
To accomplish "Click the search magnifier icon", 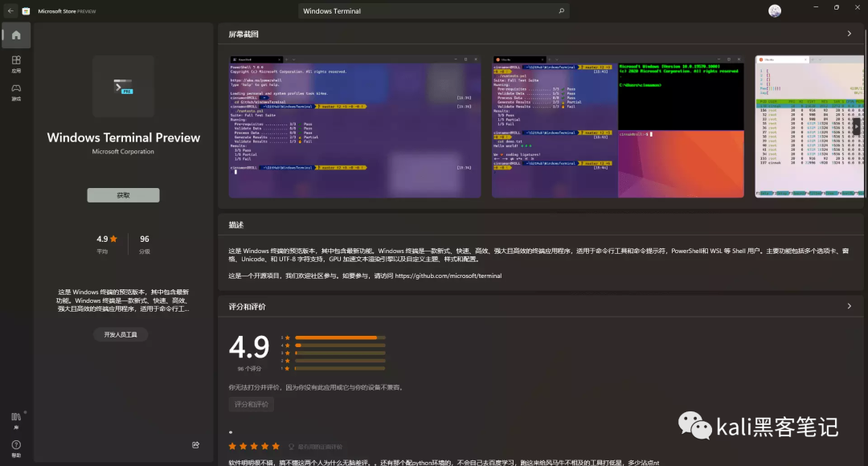I will tap(561, 10).
